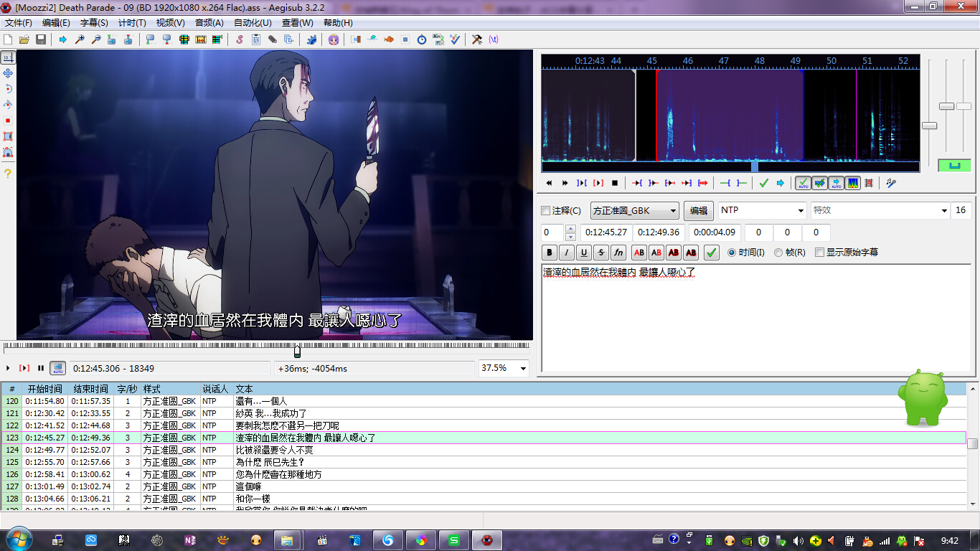The width and height of the screenshot is (980, 551).
Task: Toggle video auto-scroll AUTO button below video
Action: tap(57, 368)
